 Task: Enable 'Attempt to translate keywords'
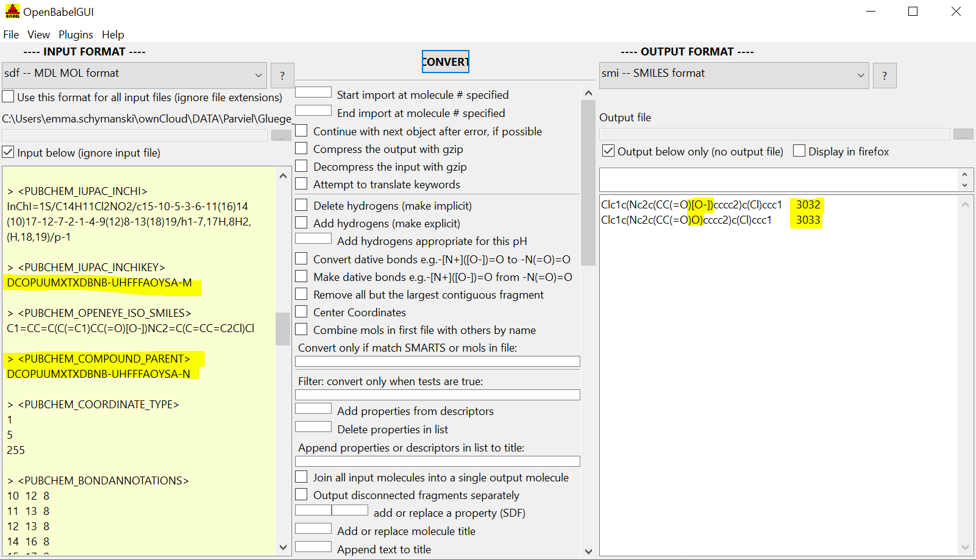pyautogui.click(x=301, y=184)
